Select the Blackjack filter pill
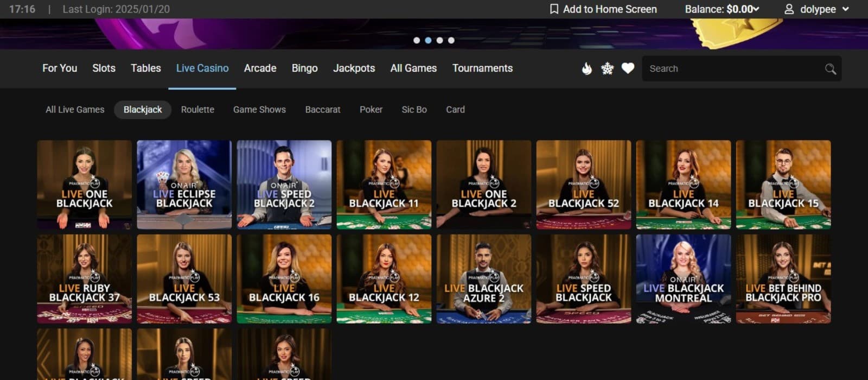This screenshot has width=868, height=380. (143, 110)
